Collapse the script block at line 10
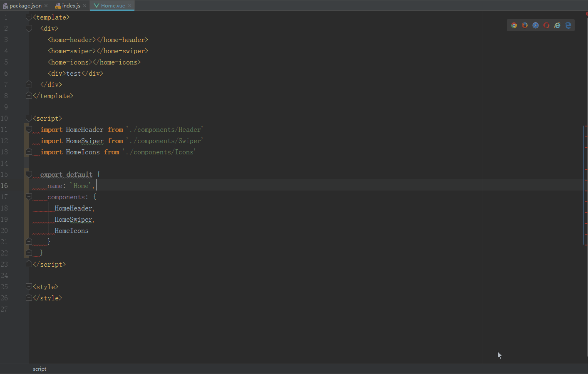Screen dimensions: 588x374 click(x=28, y=118)
